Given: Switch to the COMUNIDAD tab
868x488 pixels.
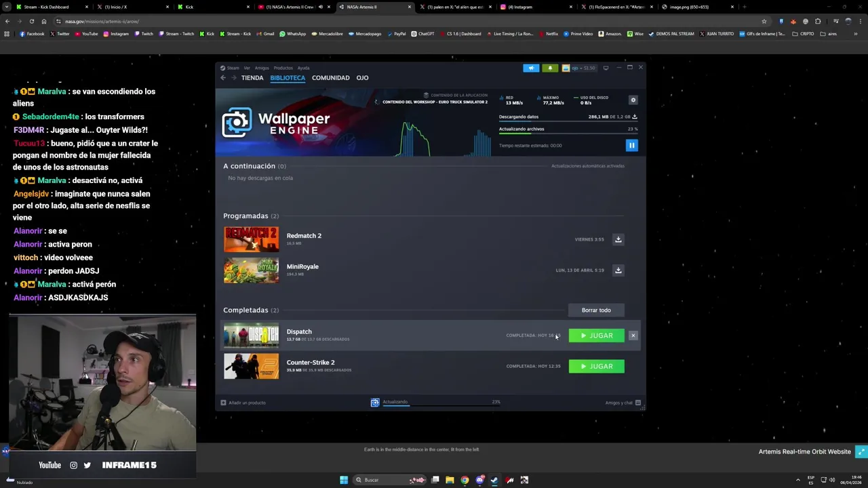Looking at the screenshot, I should (x=331, y=78).
